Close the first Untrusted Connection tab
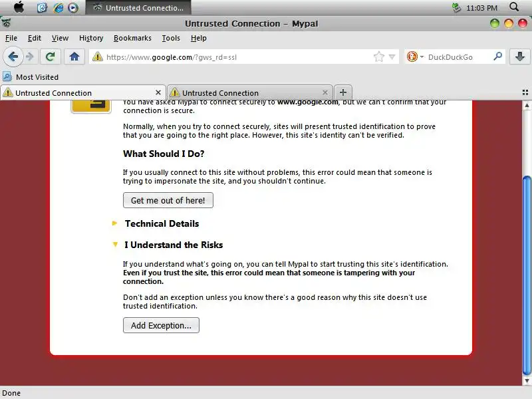Viewport: 532px width, 399px height. [158, 92]
